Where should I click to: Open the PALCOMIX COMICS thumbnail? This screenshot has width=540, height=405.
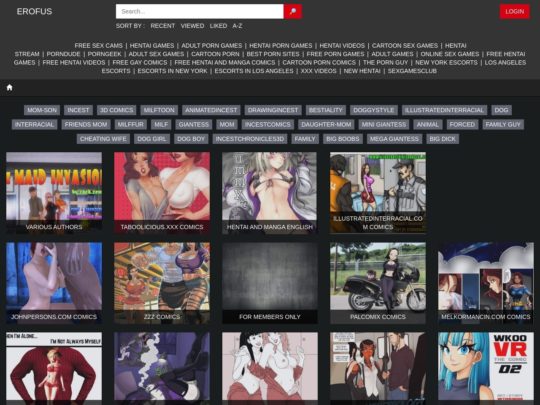click(x=378, y=283)
